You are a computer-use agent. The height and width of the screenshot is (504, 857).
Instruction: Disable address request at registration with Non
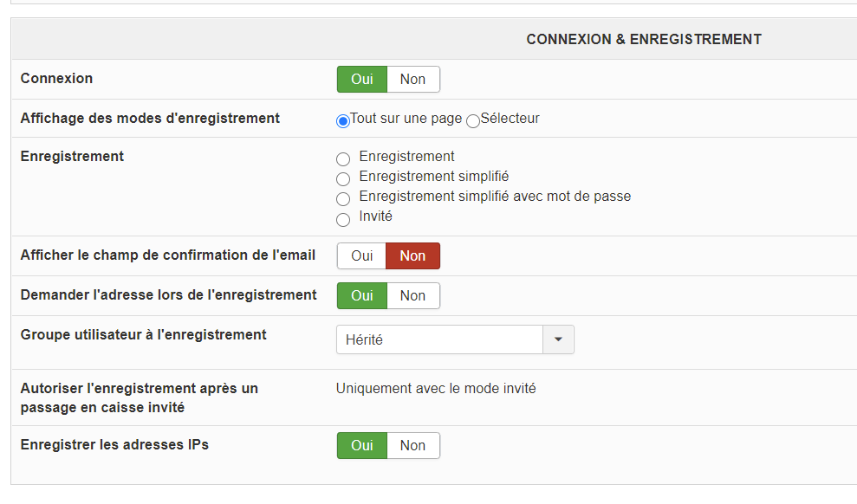tap(412, 296)
